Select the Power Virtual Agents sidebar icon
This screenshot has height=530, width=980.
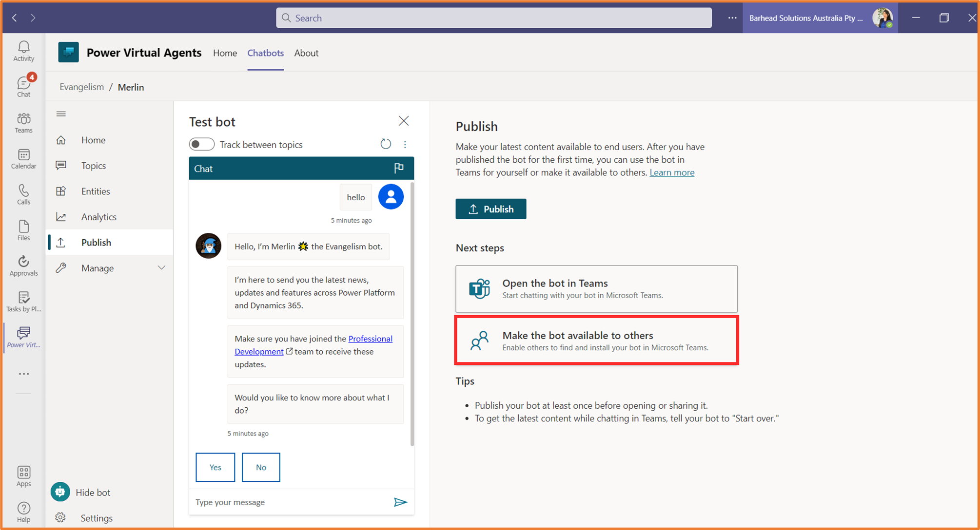[x=23, y=336]
